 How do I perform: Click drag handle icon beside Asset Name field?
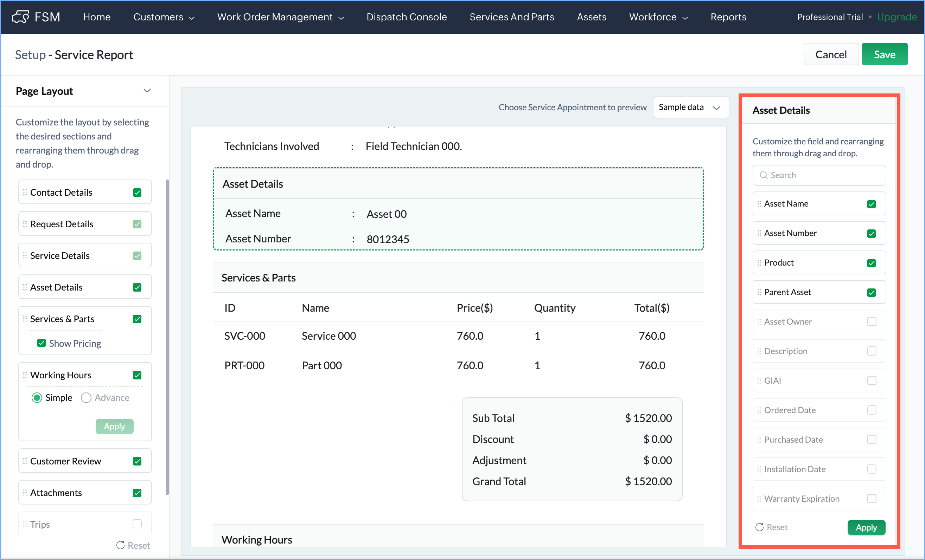[759, 204]
